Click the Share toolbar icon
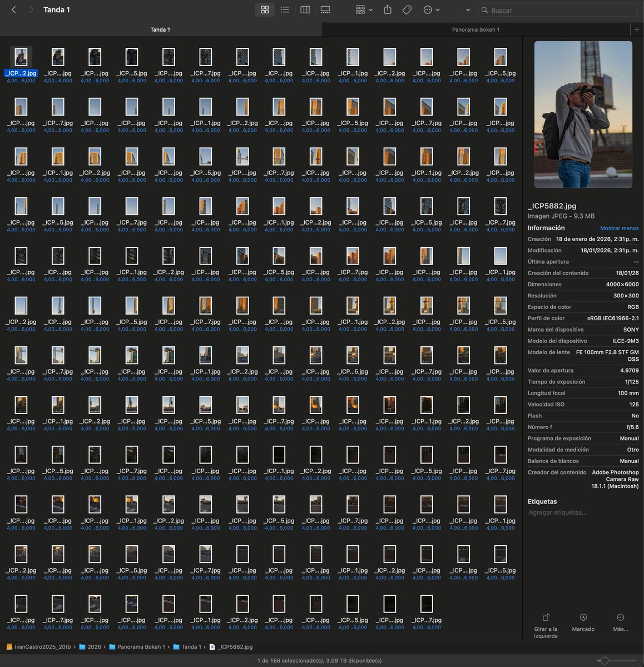Screen dimensions: 644x667 pyautogui.click(x=388, y=9)
